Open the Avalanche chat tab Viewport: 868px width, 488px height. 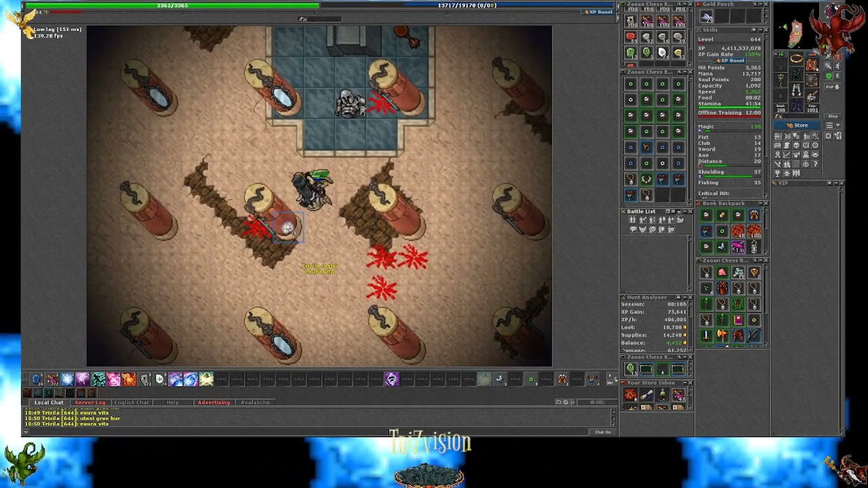[256, 403]
